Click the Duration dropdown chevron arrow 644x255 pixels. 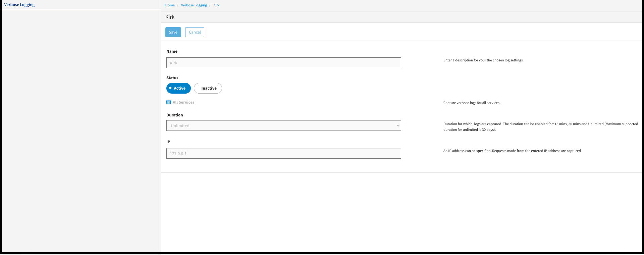click(398, 126)
